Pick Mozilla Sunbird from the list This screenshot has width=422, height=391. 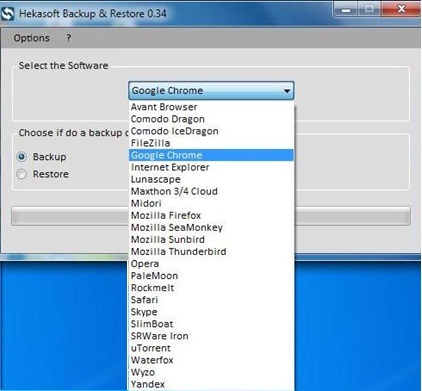click(x=211, y=239)
